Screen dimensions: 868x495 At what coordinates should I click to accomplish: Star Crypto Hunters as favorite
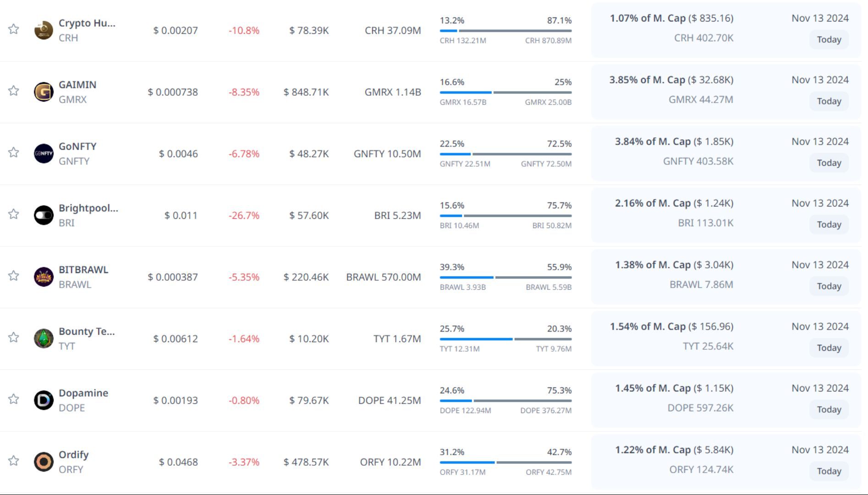pyautogui.click(x=14, y=29)
